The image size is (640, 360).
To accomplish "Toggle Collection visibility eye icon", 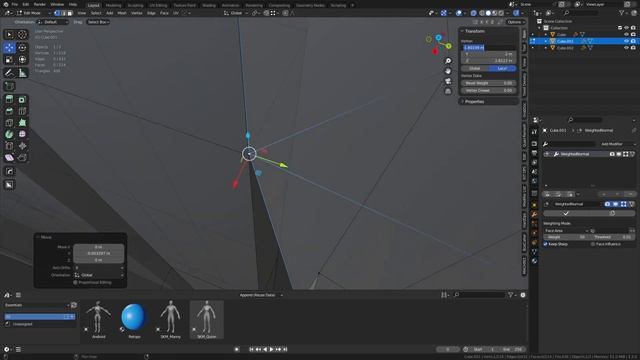I will click(626, 28).
